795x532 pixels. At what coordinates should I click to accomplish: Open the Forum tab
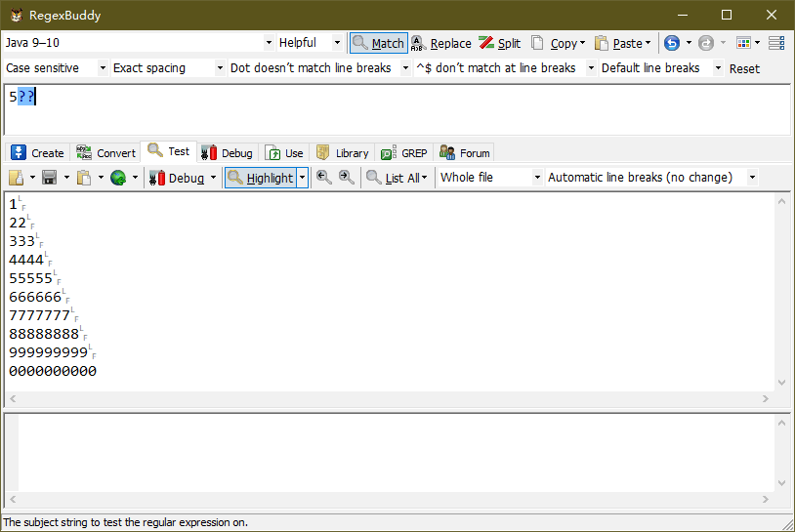(x=465, y=152)
